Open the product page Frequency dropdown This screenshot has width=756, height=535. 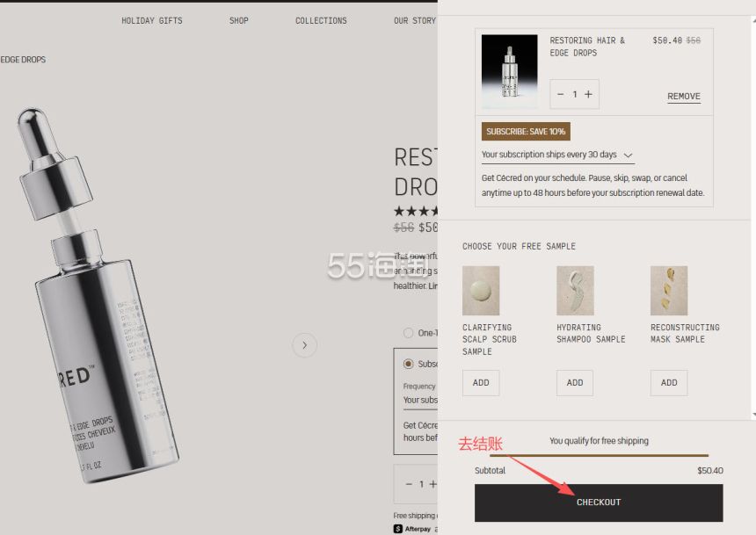click(x=420, y=401)
